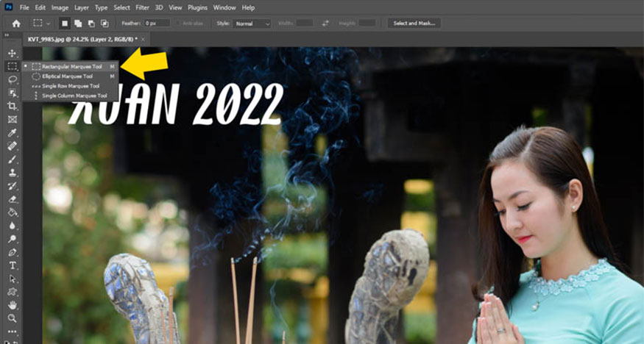Image resolution: width=644 pixels, height=344 pixels.
Task: Close the KVT_9985.jpg document tab
Action: [x=144, y=38]
